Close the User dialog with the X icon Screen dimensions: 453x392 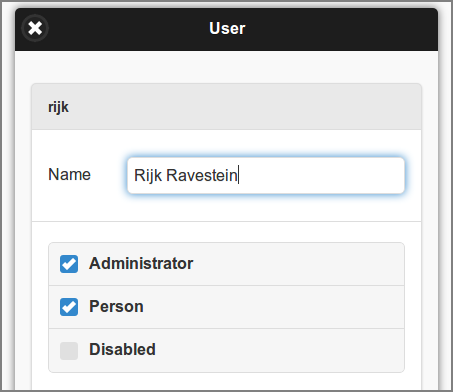(35, 28)
